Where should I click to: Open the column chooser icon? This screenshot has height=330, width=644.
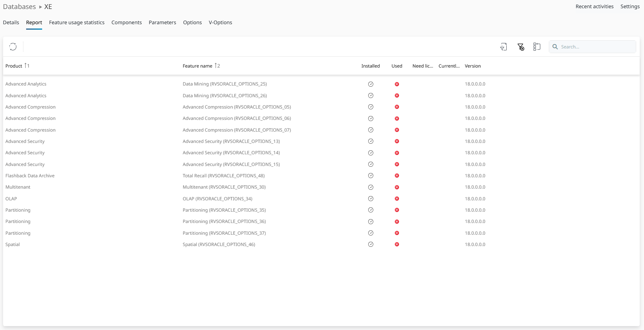tap(537, 47)
